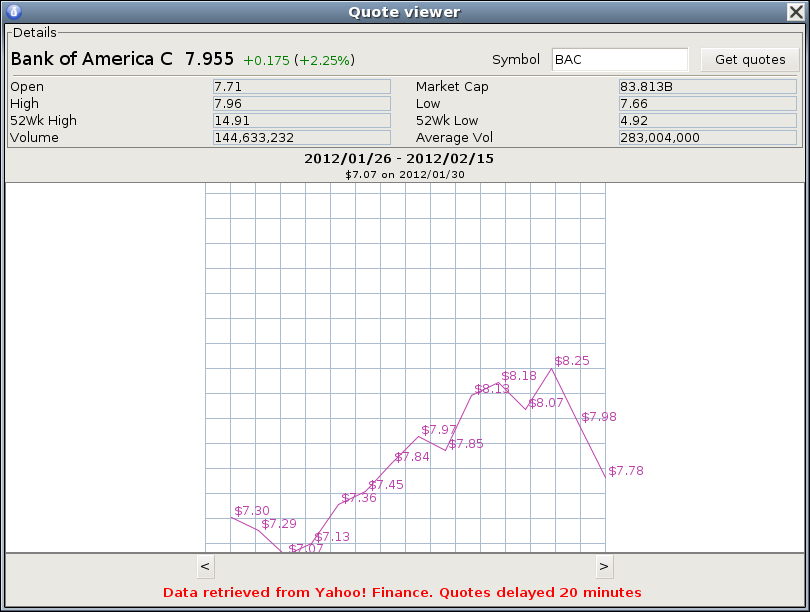Click the 52Wk Low value 4.92
Viewport: 810px width, 612px height.
[708, 120]
